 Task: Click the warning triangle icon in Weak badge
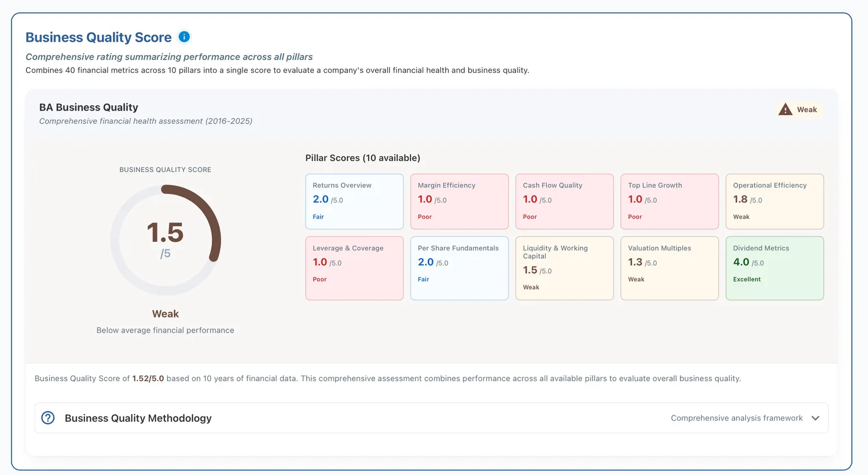pos(785,109)
